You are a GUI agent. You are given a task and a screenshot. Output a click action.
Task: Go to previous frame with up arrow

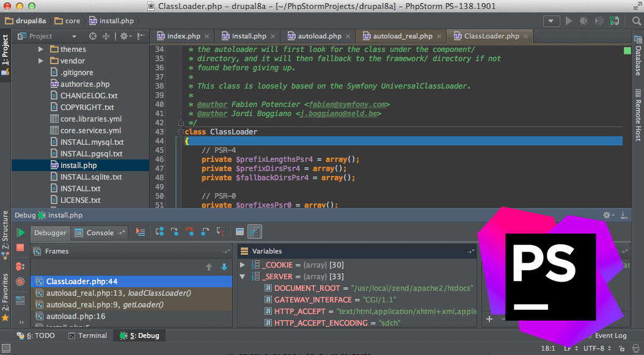click(x=209, y=267)
